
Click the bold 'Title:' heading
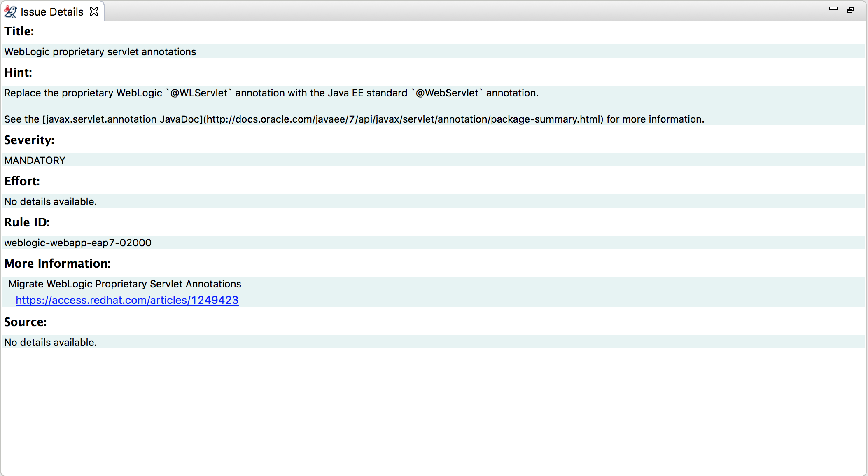(x=19, y=31)
